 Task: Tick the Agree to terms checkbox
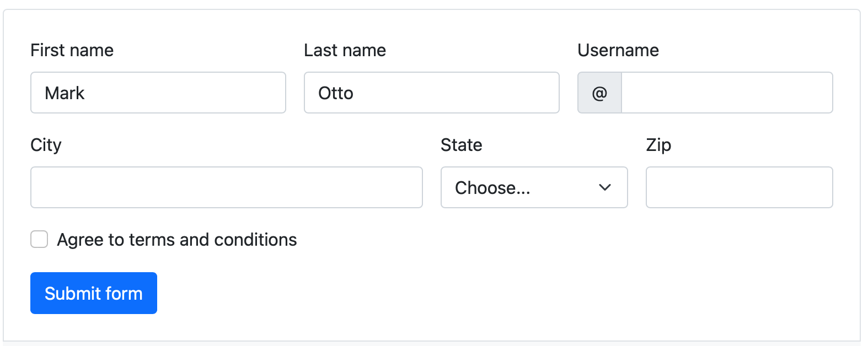tap(39, 240)
